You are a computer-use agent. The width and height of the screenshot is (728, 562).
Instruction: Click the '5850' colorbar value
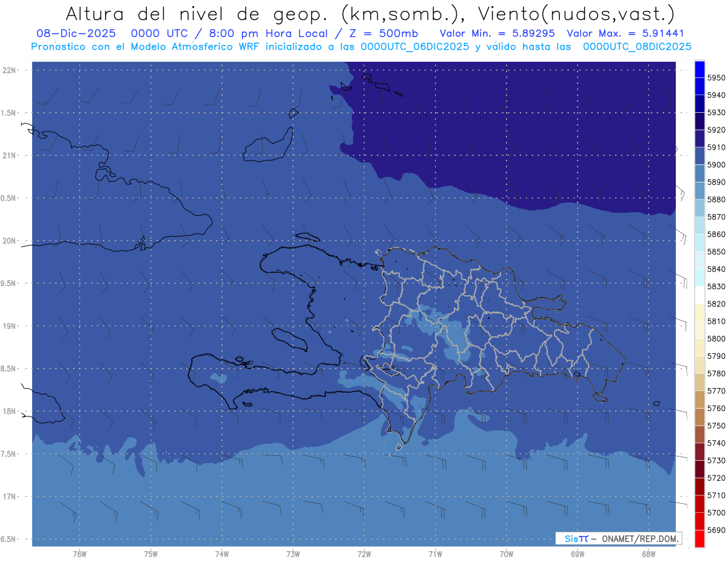tap(716, 252)
